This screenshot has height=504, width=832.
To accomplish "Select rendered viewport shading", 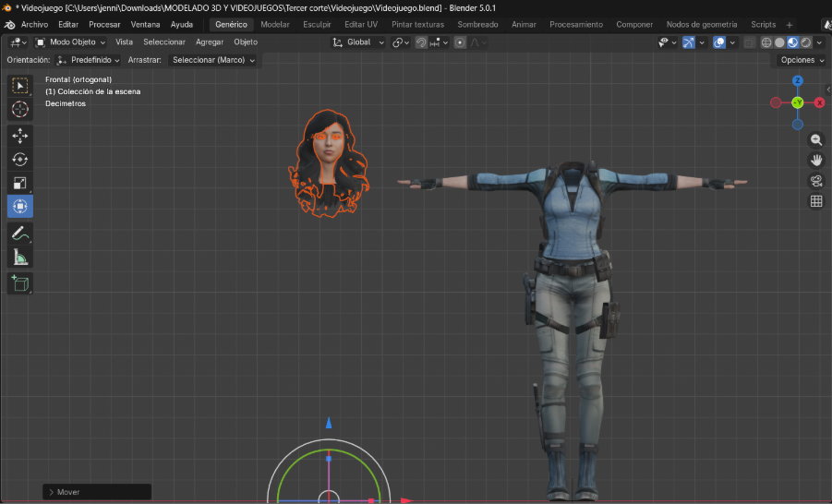I will coord(806,42).
